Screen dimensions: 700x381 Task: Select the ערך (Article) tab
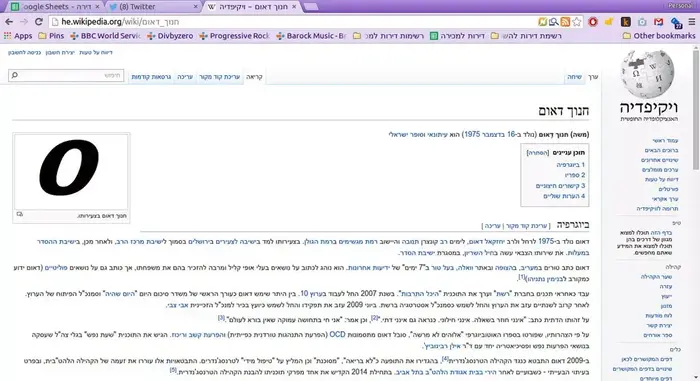(593, 77)
